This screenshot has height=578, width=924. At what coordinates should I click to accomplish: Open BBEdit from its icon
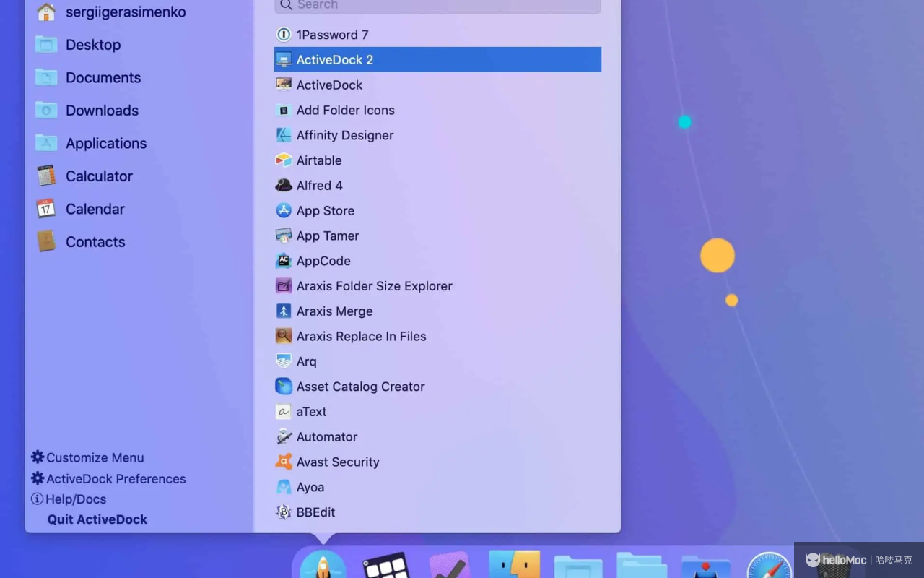284,512
